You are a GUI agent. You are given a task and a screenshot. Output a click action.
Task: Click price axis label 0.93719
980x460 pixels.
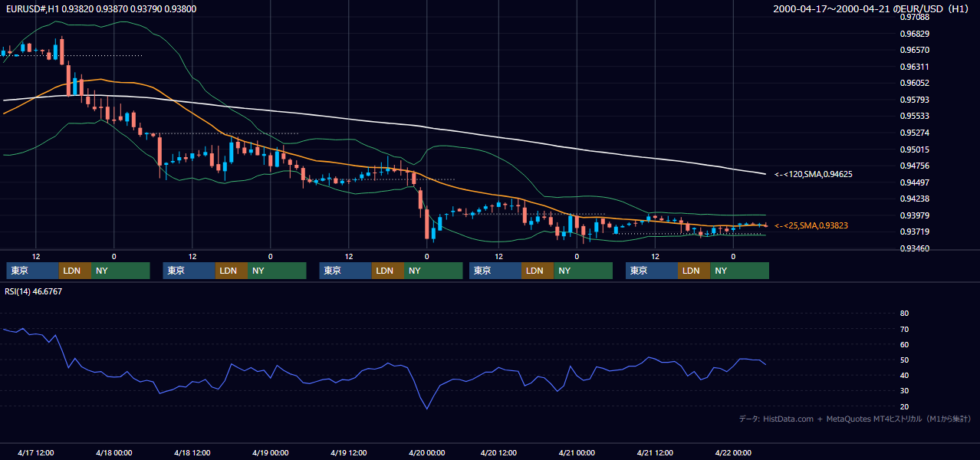(914, 232)
